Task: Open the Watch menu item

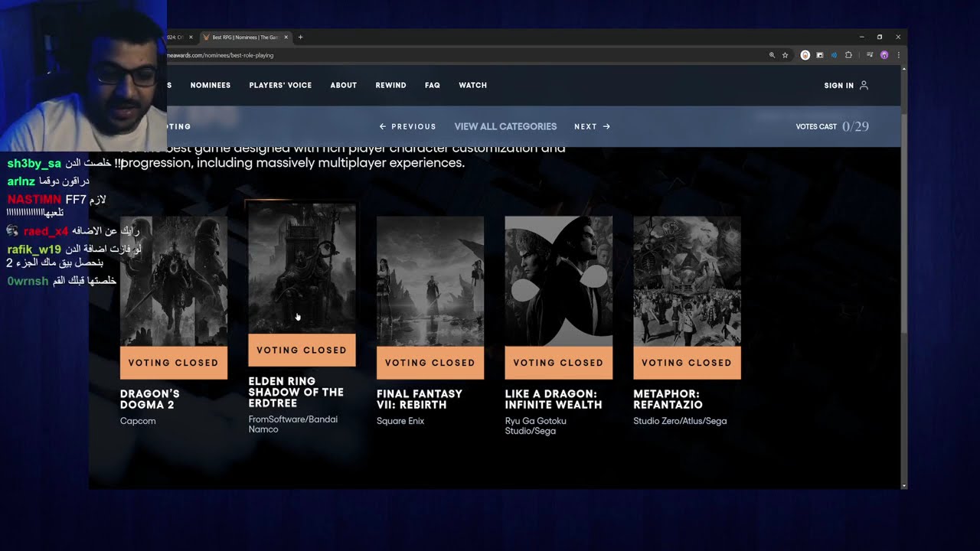Action: [x=472, y=85]
